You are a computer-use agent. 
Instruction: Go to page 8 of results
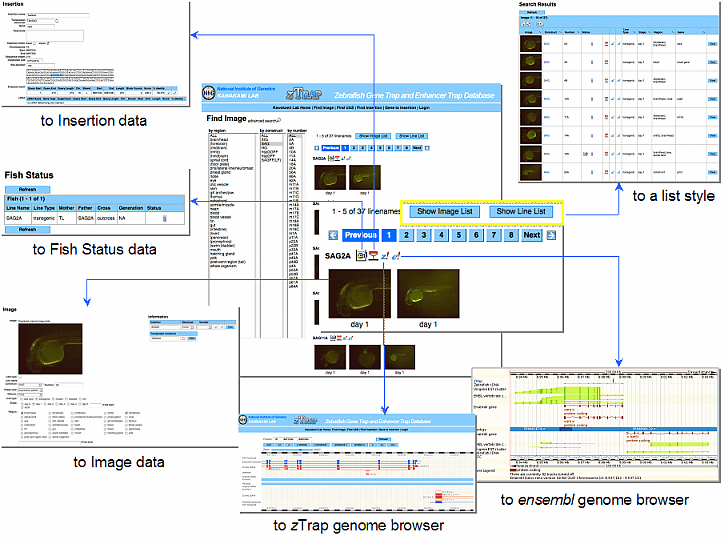tap(509, 236)
